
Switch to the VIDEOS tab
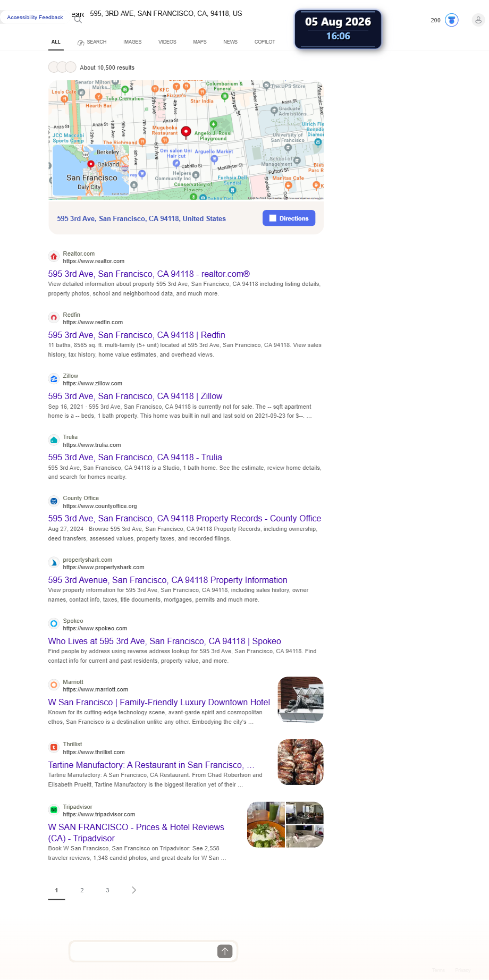pyautogui.click(x=167, y=42)
